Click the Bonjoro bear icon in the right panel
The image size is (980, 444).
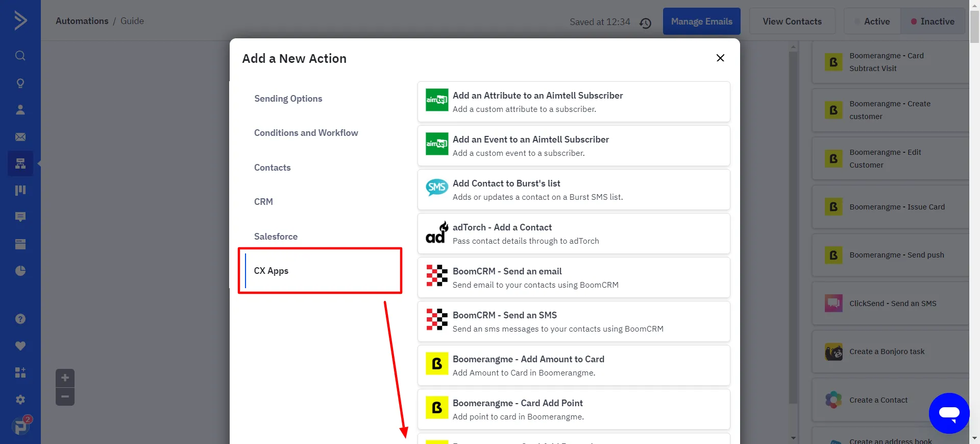pos(834,352)
